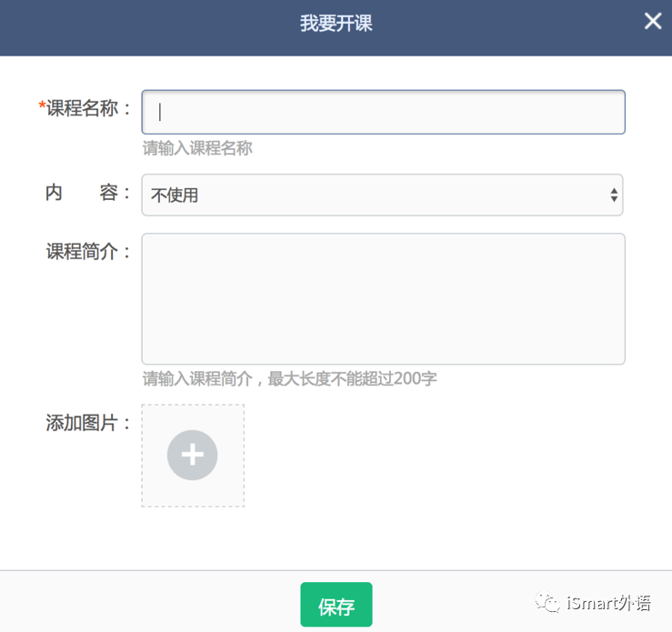Open the 内容 dropdown showing 不使用
Image resolution: width=672 pixels, height=632 pixels.
pyautogui.click(x=382, y=195)
